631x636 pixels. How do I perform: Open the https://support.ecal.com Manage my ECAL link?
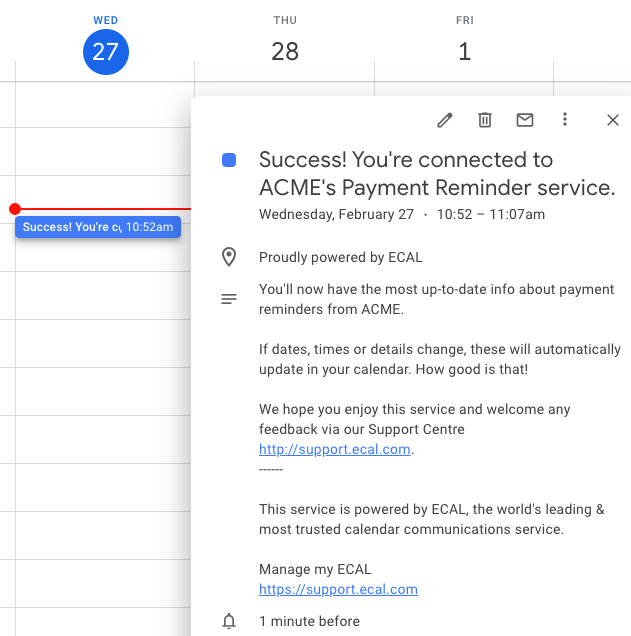coord(338,589)
